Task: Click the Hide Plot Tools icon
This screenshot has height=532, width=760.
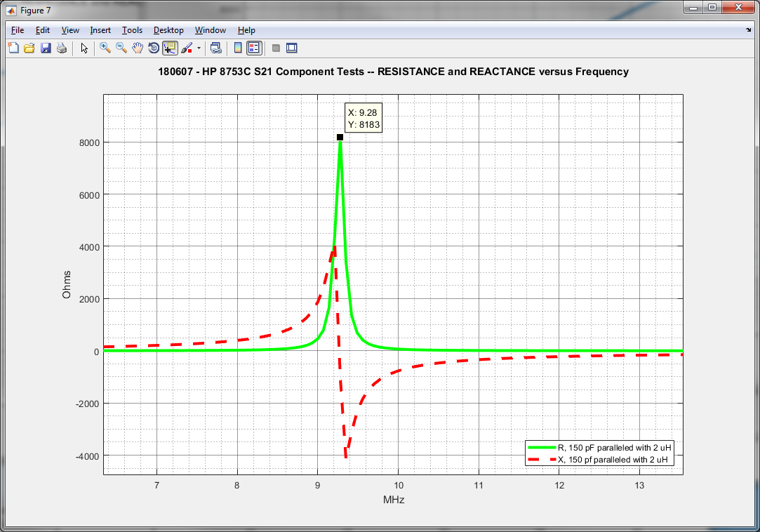Action: 276,48
